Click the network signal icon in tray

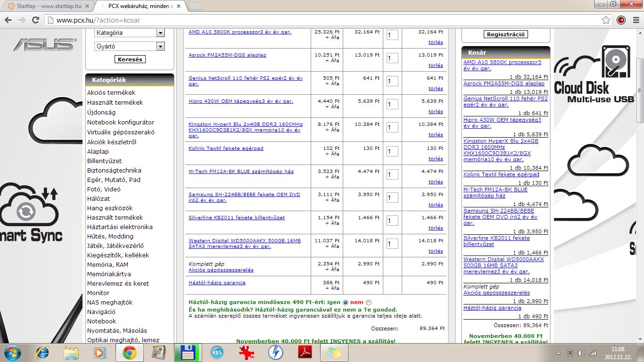pyautogui.click(x=592, y=353)
